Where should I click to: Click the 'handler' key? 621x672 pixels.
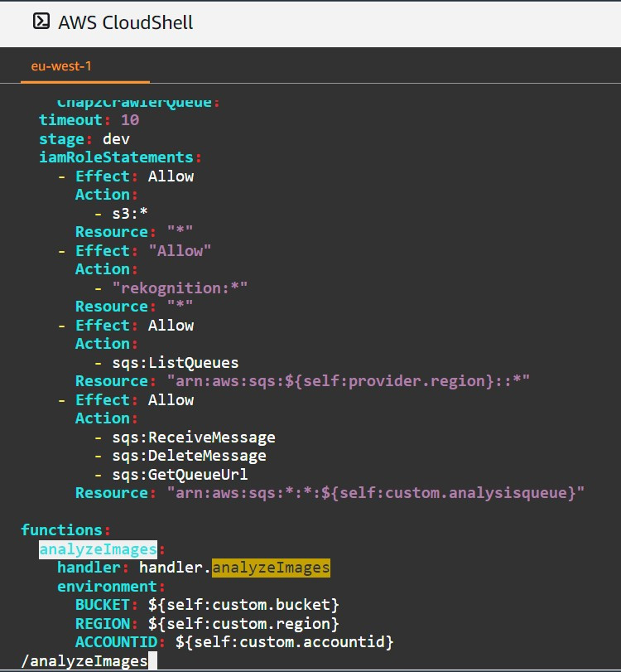[x=89, y=568]
